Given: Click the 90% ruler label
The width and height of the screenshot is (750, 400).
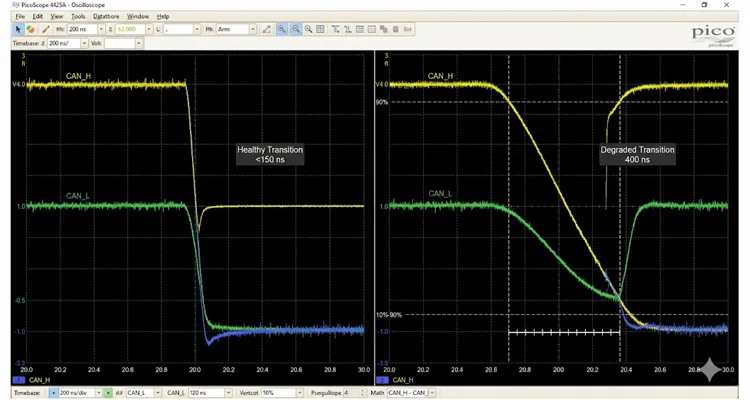Looking at the screenshot, I should tap(382, 102).
